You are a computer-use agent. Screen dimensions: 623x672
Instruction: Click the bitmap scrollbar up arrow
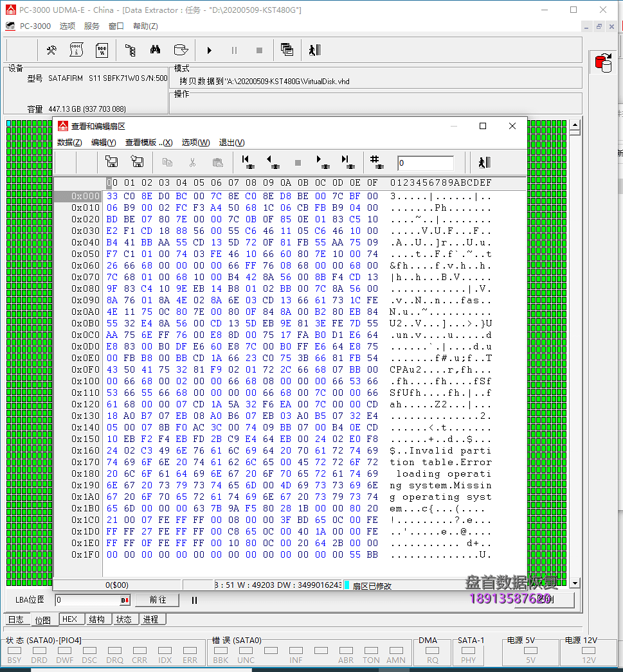pos(575,125)
